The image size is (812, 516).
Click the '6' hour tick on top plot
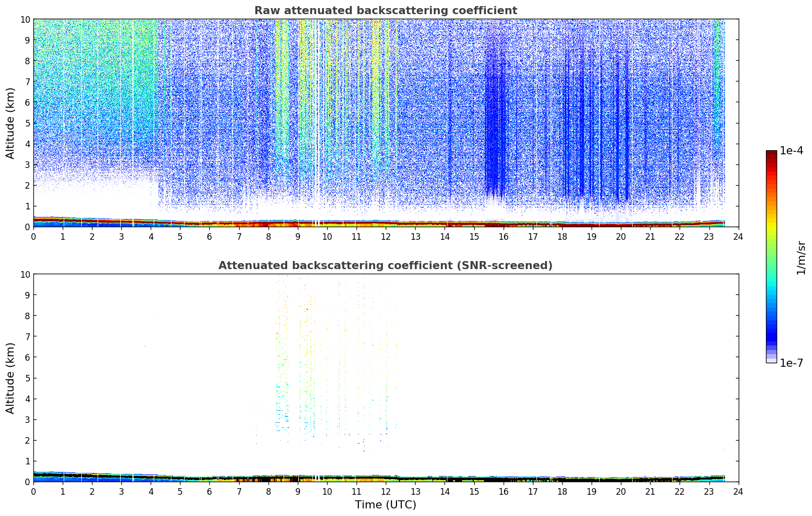(210, 237)
